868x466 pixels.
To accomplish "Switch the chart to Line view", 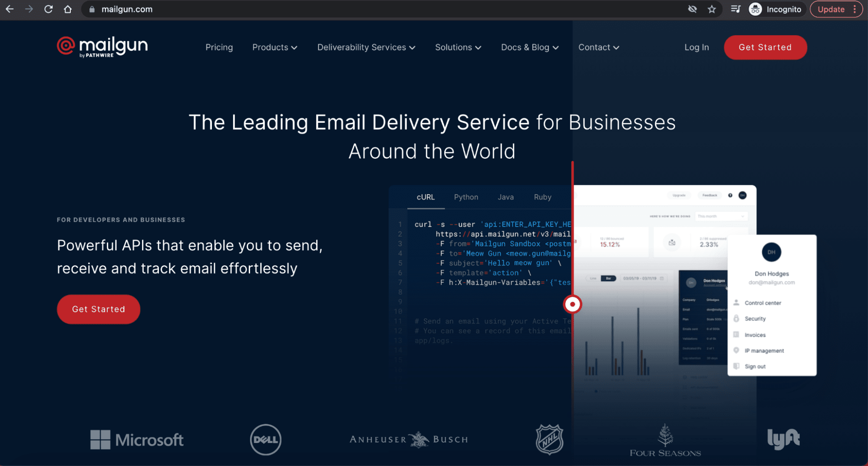I will 593,278.
